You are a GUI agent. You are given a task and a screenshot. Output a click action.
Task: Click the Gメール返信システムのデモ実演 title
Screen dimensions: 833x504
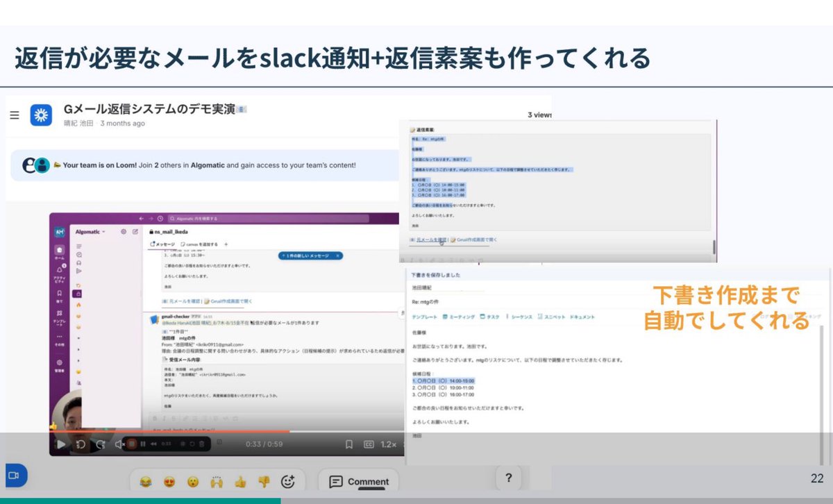click(x=149, y=110)
